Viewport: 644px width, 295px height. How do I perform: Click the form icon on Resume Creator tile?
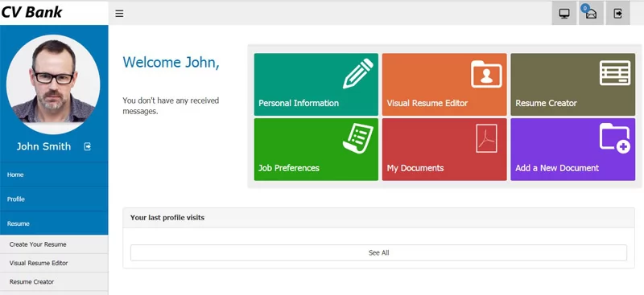(x=615, y=72)
